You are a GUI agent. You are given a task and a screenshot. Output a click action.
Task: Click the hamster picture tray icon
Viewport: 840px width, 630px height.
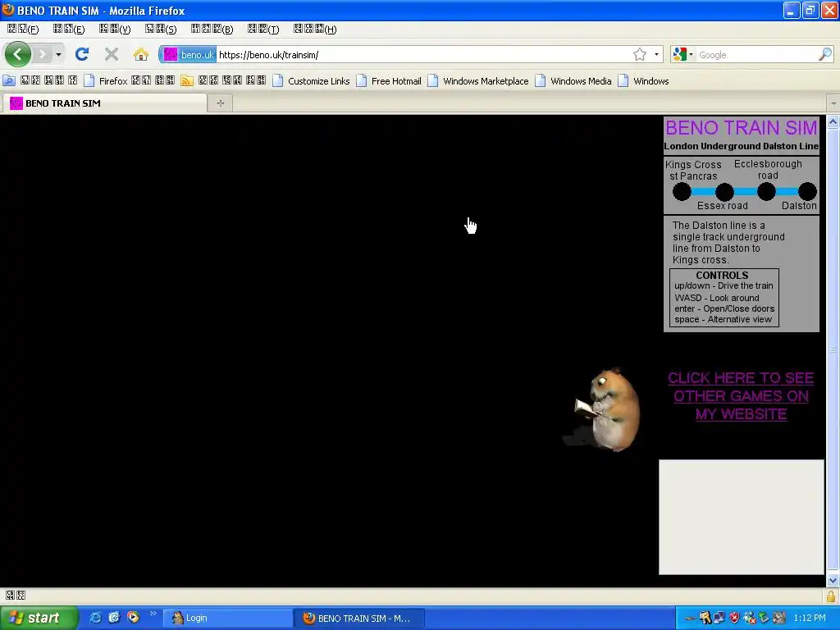tap(779, 619)
